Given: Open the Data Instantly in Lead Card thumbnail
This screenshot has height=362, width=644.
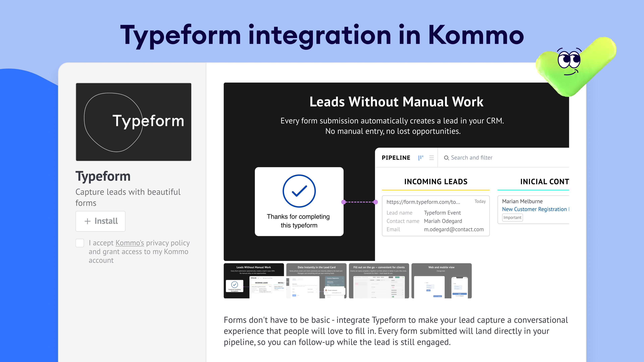Looking at the screenshot, I should tap(316, 281).
